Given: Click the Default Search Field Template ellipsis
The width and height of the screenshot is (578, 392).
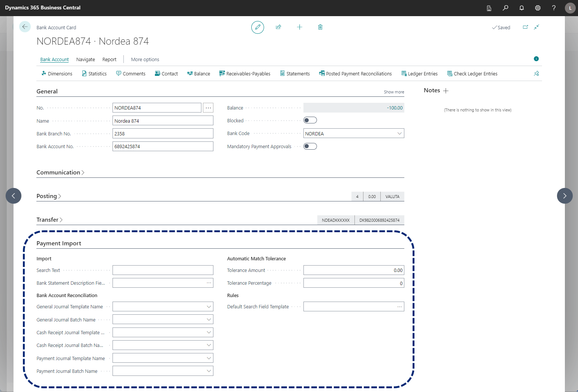Looking at the screenshot, I should click(399, 307).
